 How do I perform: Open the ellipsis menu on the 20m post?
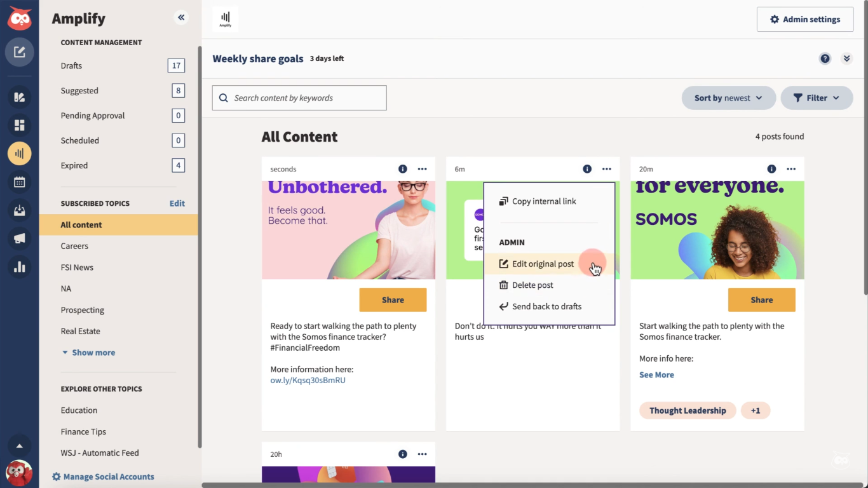791,169
